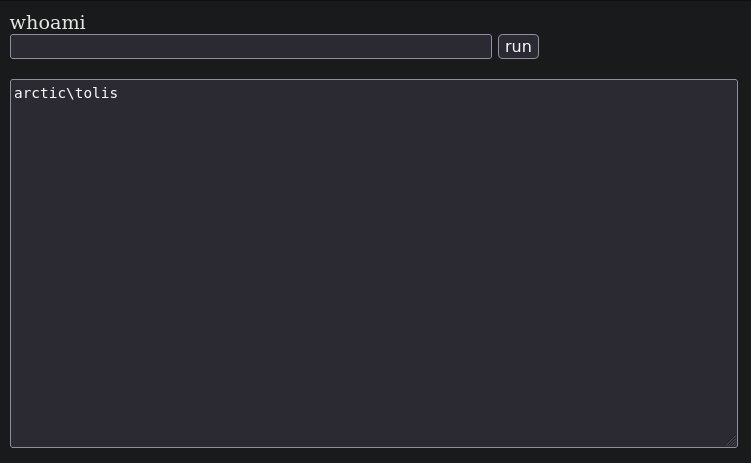
Task: Click the 'whoami' command label
Action: pyautogui.click(x=47, y=23)
